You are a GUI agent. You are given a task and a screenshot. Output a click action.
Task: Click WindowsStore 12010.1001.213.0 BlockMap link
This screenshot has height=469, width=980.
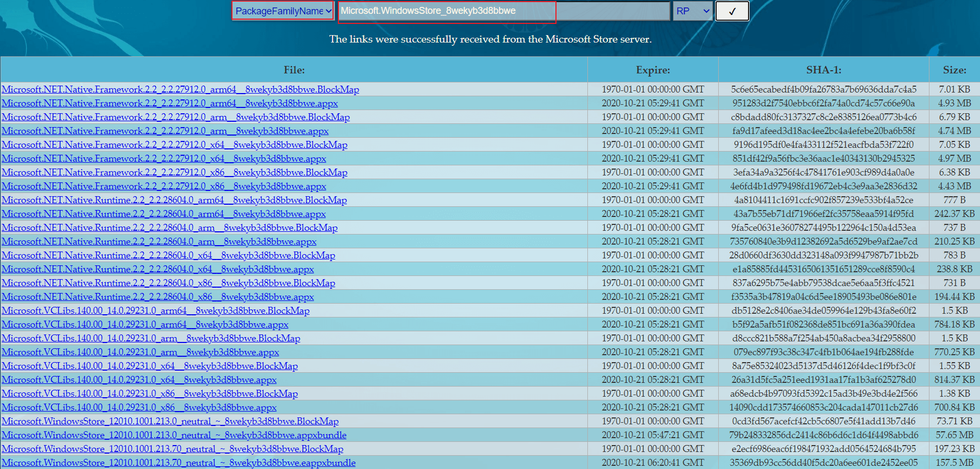pos(170,421)
